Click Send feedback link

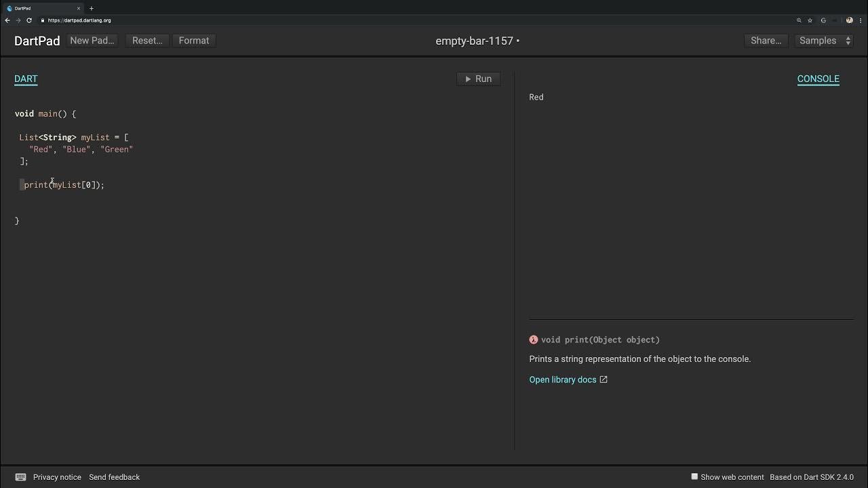(114, 477)
